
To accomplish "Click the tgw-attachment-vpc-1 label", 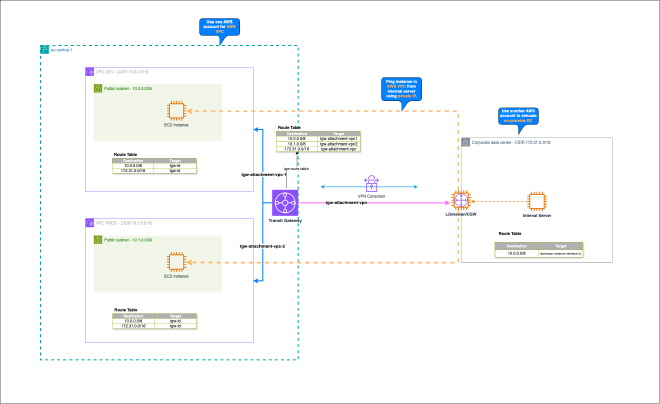I will tap(263, 174).
